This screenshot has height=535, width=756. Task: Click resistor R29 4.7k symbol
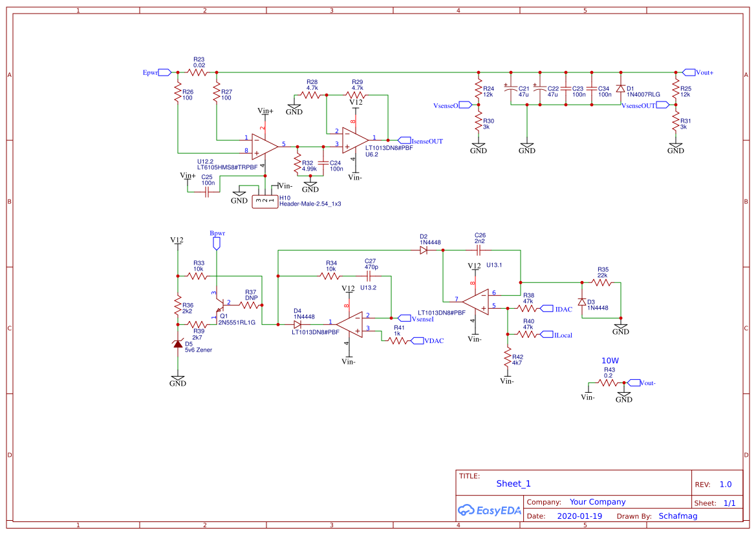click(355, 96)
